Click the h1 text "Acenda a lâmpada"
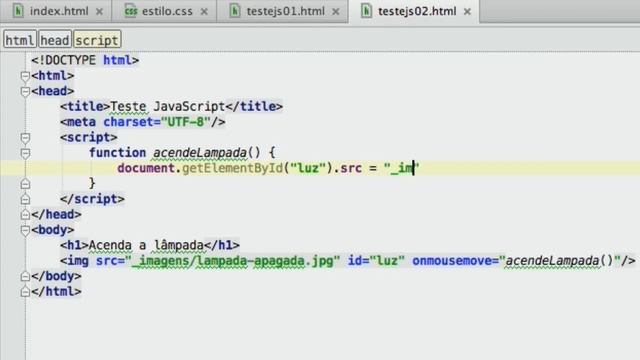The image size is (640, 360). (146, 245)
